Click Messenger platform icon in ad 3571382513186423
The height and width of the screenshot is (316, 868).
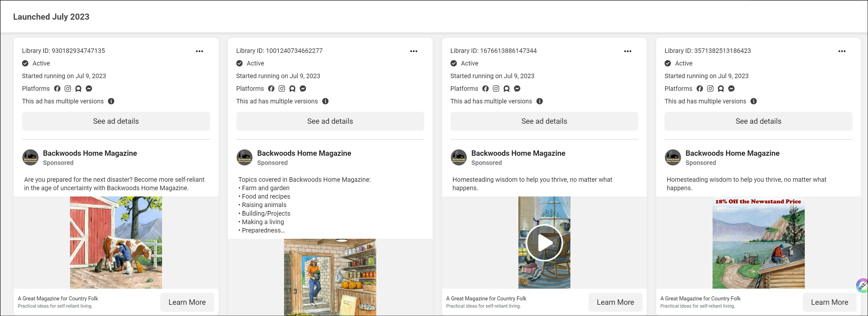coord(731,88)
